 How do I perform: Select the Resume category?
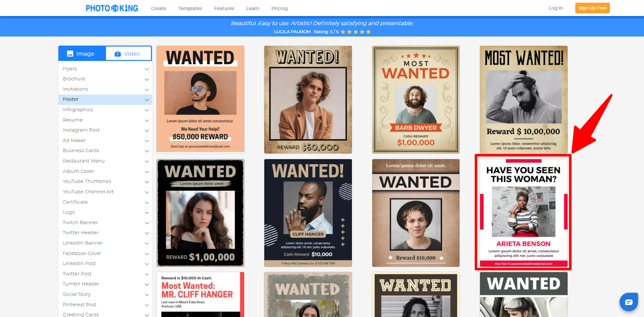[x=73, y=120]
